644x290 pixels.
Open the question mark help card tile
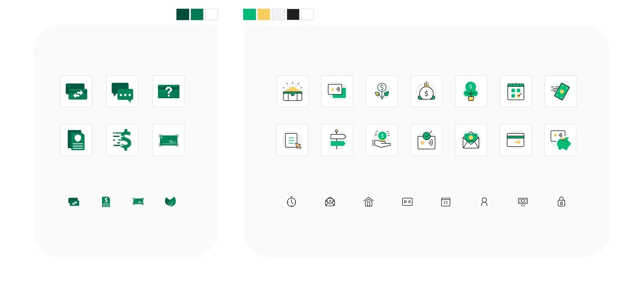click(168, 91)
